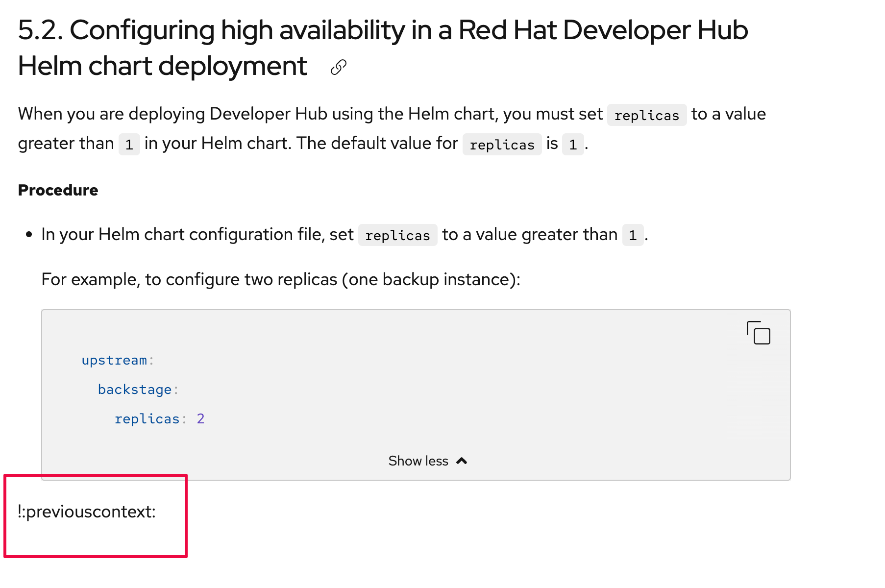Click the 1 code tag ending the bullet step
The width and height of the screenshot is (885, 588).
point(633,236)
